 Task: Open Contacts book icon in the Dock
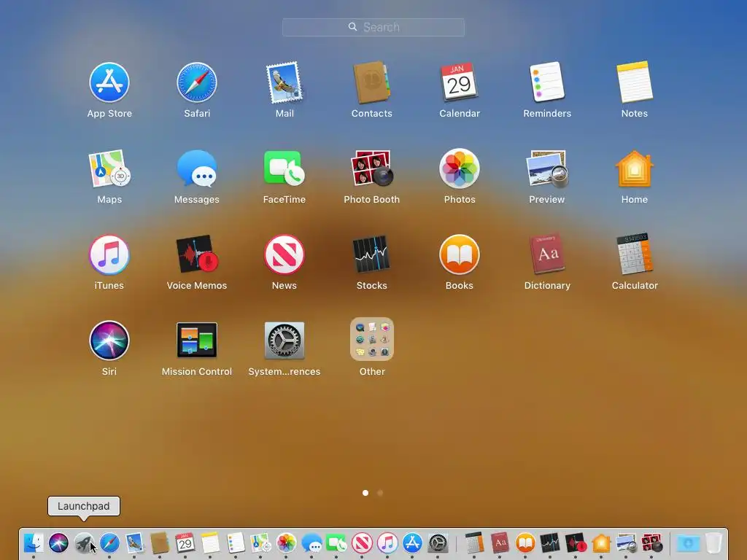[x=160, y=542]
